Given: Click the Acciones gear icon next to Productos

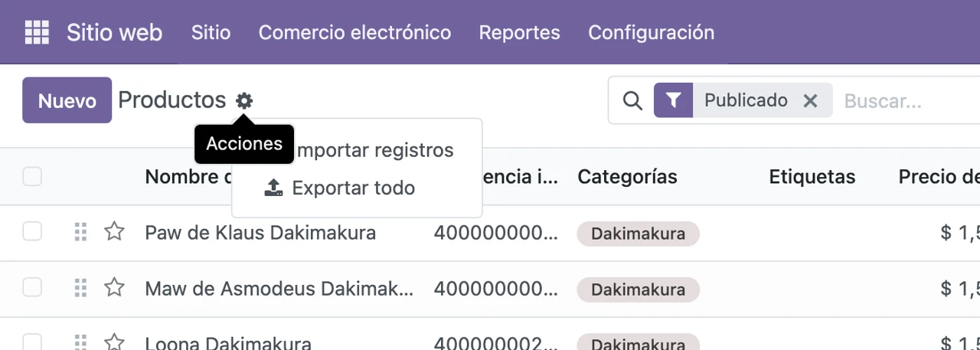Looking at the screenshot, I should tap(244, 100).
